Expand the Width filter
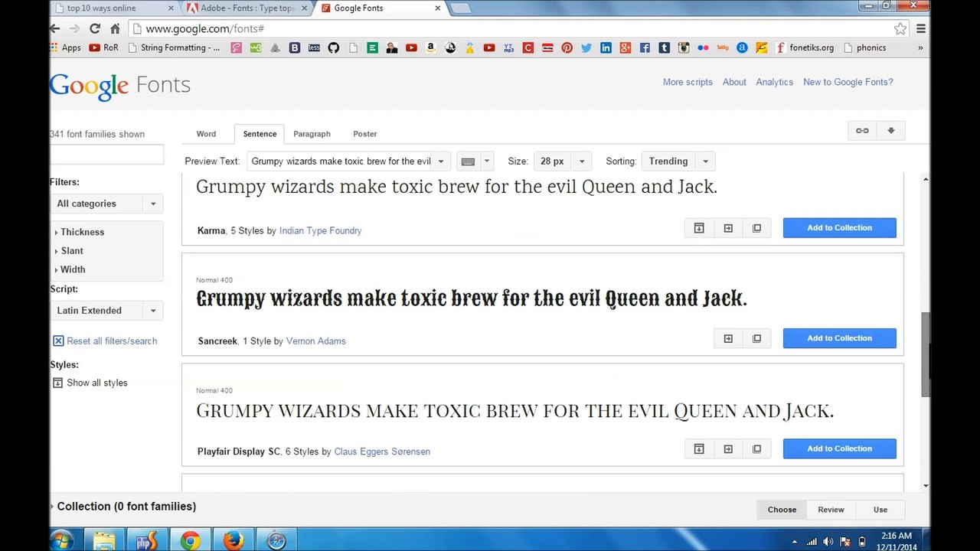Screen dimensions: 980x551 [70, 269]
